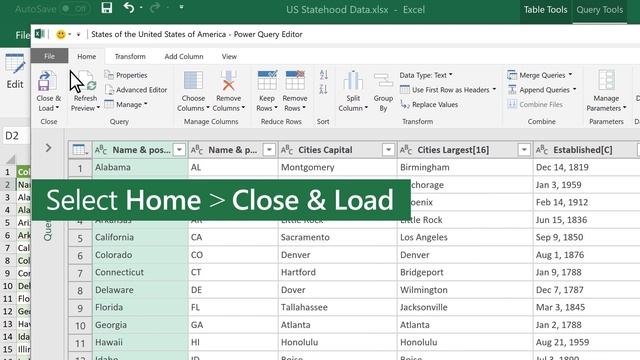640x360 pixels.
Task: Switch to the Transform ribbon tab
Action: point(130,56)
